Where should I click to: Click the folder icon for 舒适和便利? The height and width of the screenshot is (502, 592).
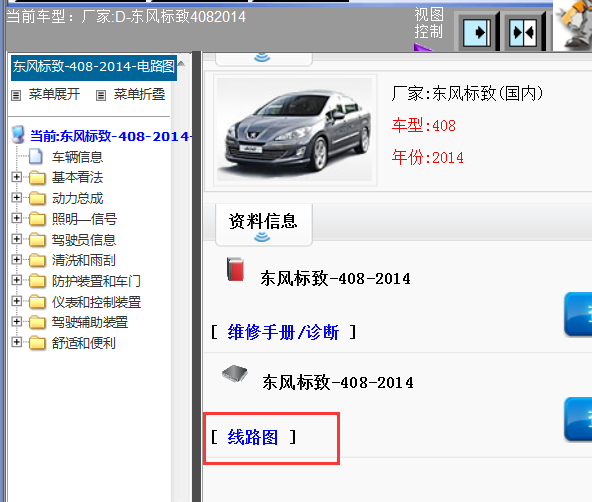coord(37,343)
